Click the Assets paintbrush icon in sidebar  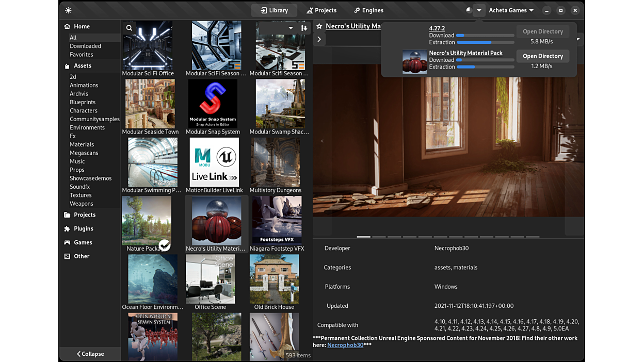[67, 65]
